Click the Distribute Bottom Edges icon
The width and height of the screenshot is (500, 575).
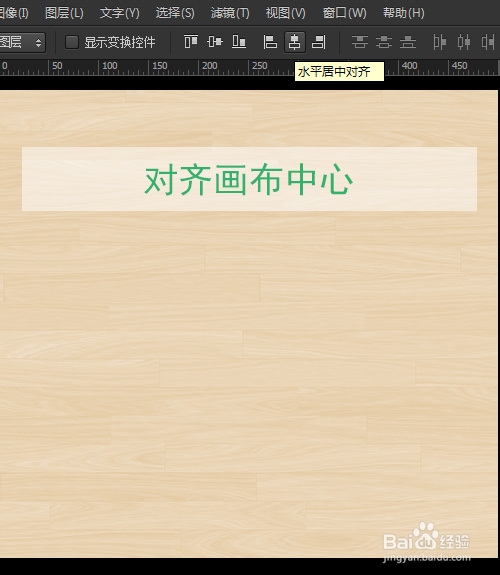[408, 42]
